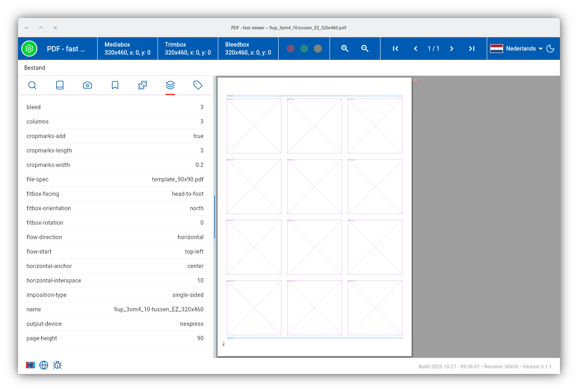Open the Bestand menu
The height and width of the screenshot is (392, 578).
pos(35,68)
